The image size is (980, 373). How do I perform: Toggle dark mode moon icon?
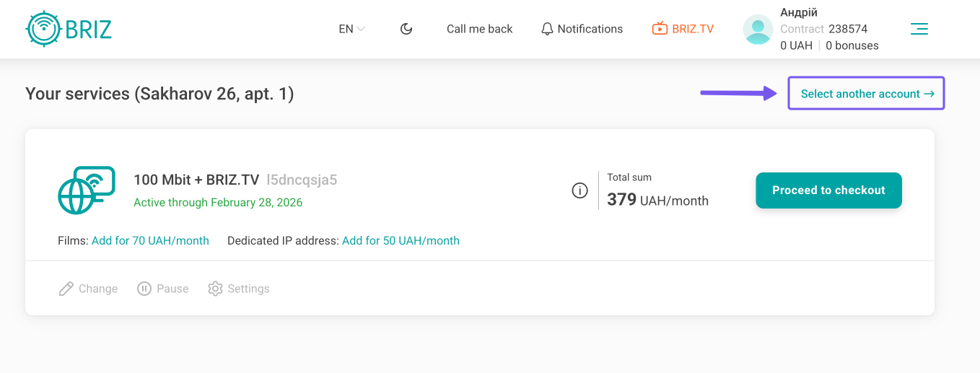coord(406,29)
